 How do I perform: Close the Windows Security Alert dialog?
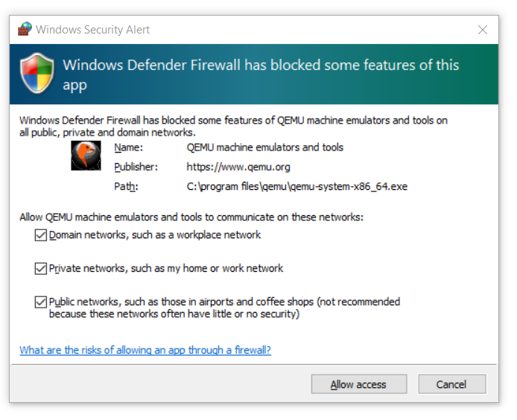click(482, 30)
